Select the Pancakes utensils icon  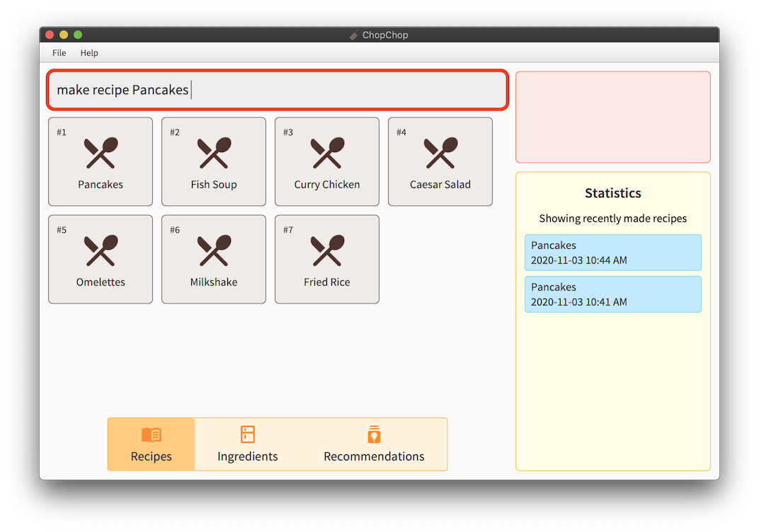(x=101, y=153)
